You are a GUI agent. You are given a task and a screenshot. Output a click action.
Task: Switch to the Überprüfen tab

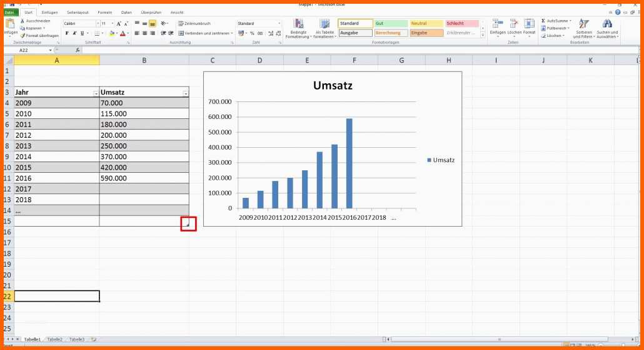151,13
